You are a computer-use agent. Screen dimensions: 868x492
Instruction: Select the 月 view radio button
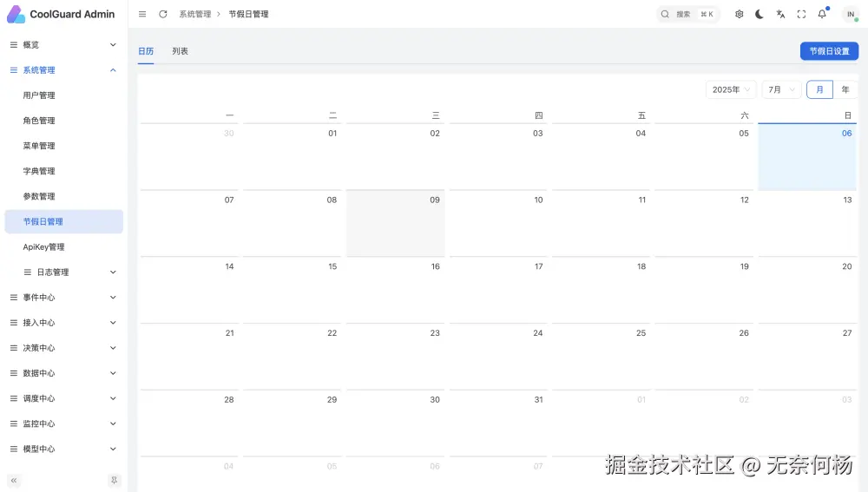point(819,89)
